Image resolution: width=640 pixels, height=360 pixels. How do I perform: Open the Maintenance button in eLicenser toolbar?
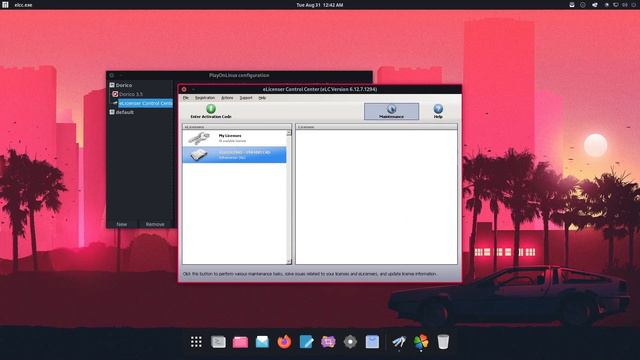click(391, 111)
